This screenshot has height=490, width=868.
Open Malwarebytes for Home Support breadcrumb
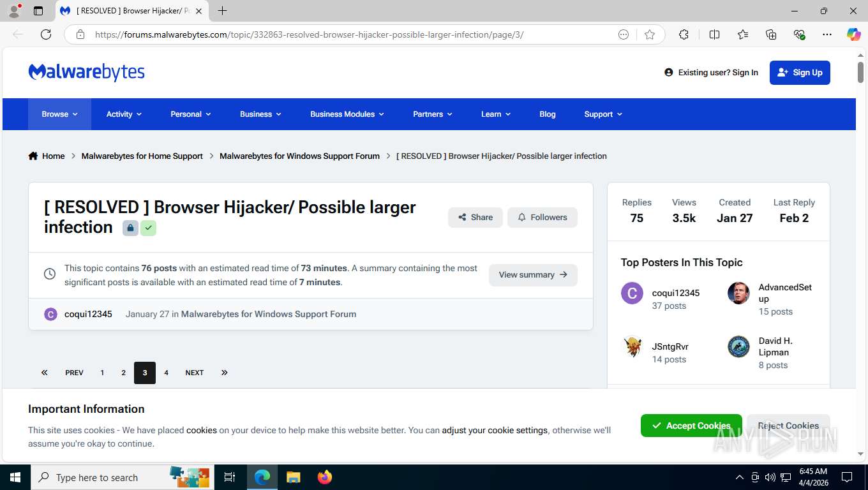142,156
